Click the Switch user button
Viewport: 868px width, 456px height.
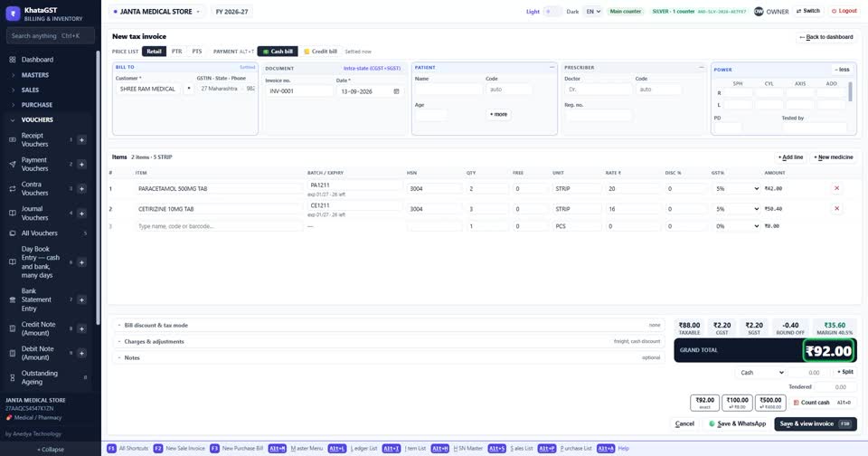(808, 11)
